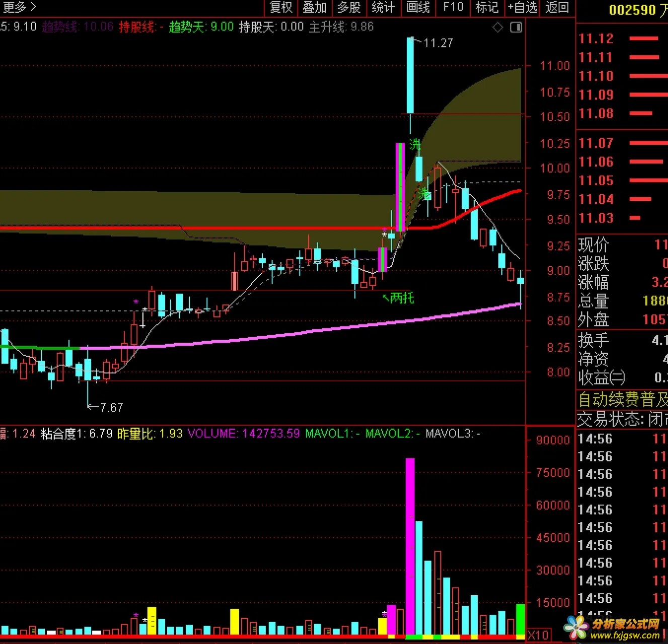Click the 复权 toolbar item

281,7
